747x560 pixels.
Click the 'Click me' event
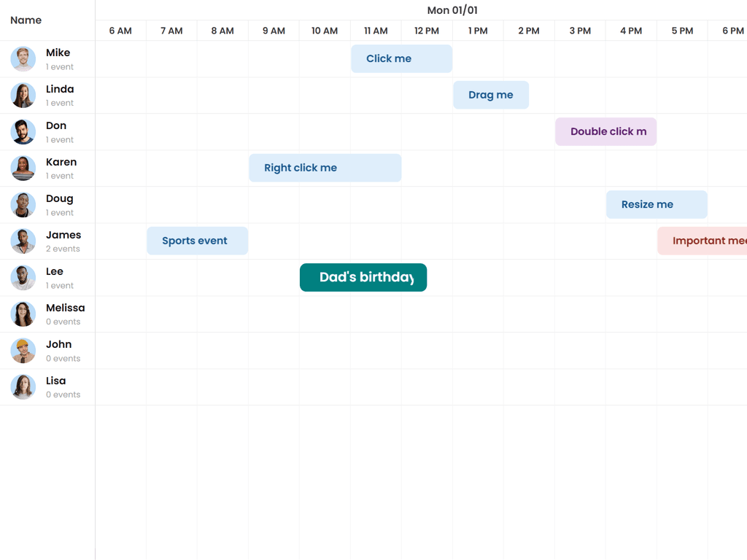click(x=401, y=59)
